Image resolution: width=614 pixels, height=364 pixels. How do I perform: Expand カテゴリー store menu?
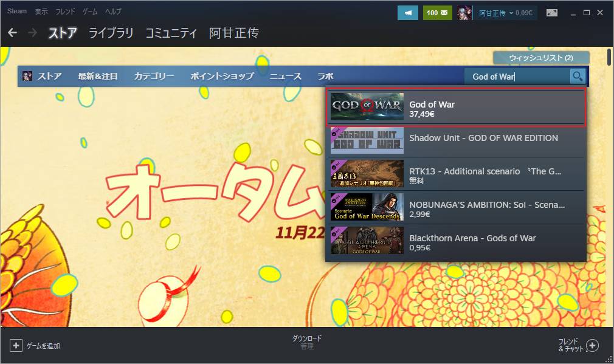click(154, 76)
